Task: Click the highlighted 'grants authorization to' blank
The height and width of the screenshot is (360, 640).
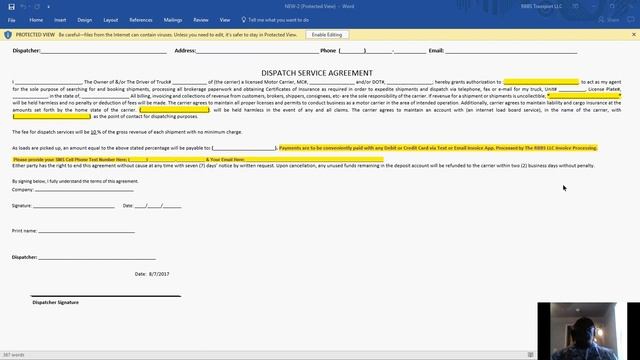Action: [541, 82]
